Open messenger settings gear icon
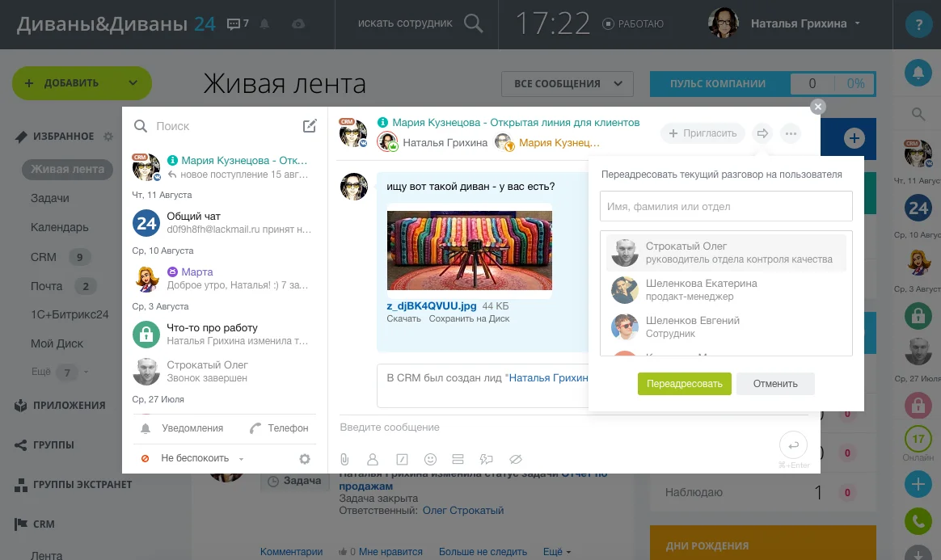 [x=305, y=459]
